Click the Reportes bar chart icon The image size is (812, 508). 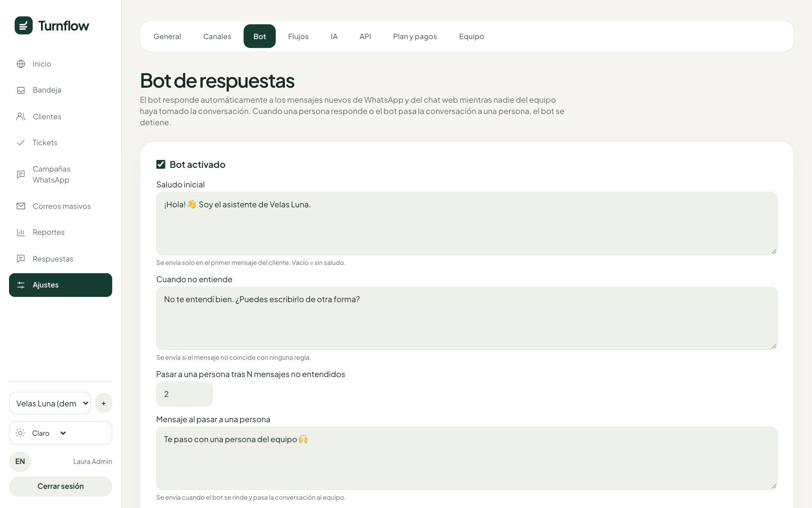(21, 233)
